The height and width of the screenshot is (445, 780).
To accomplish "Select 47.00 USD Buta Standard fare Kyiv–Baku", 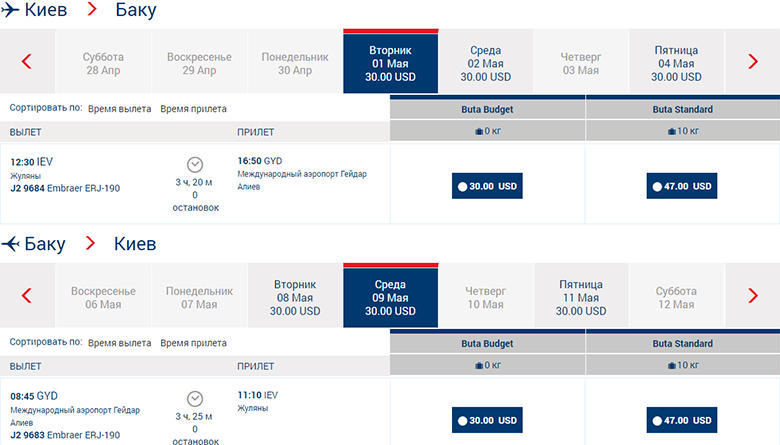I will 682,186.
